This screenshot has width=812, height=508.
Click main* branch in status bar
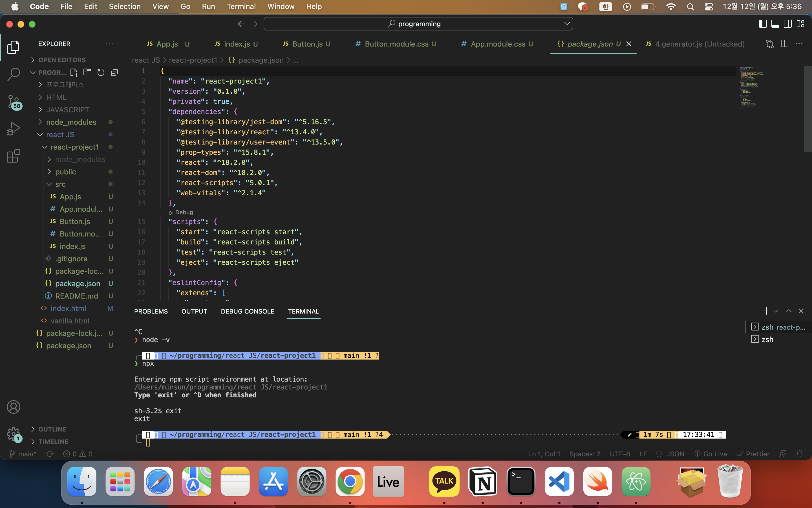click(x=23, y=454)
